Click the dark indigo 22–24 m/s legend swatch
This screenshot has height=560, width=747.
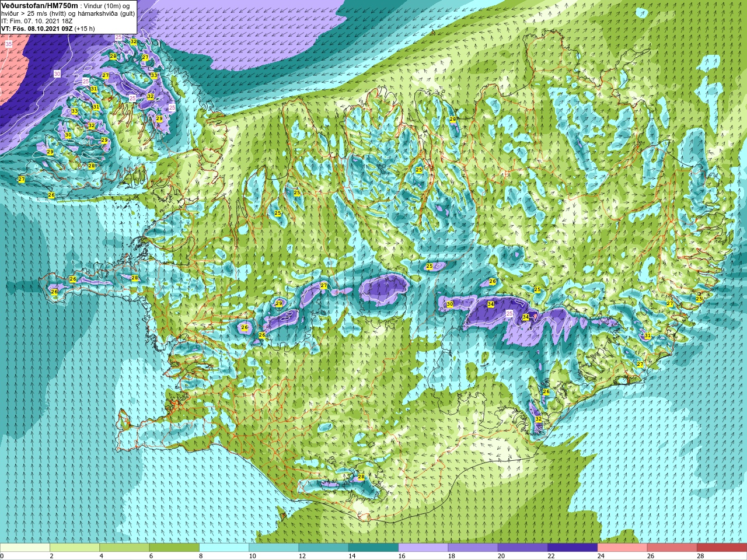[x=572, y=548]
